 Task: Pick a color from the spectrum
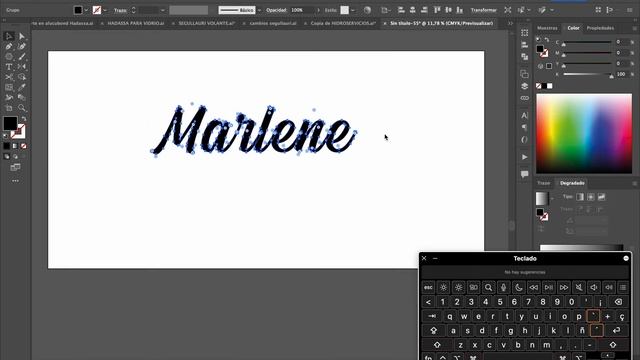(x=584, y=133)
